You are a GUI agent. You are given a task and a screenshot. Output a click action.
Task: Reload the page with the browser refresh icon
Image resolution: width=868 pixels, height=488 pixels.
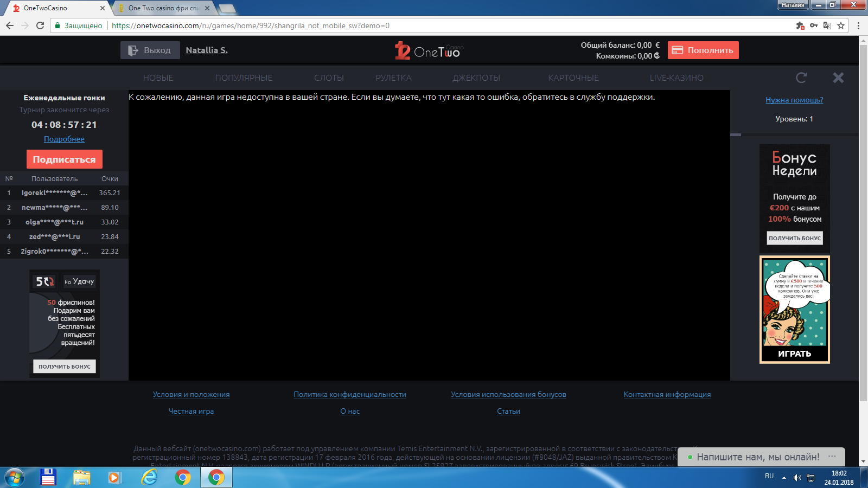pos(40,25)
